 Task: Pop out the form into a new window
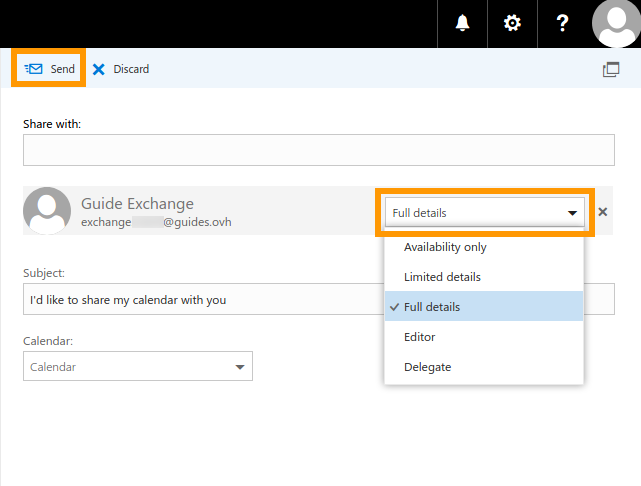(x=610, y=70)
